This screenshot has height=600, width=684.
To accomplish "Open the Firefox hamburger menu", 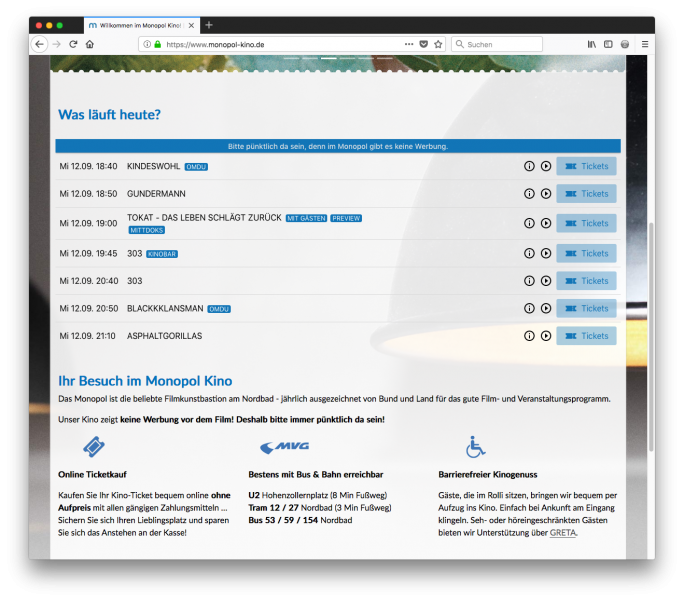I will tap(645, 44).
